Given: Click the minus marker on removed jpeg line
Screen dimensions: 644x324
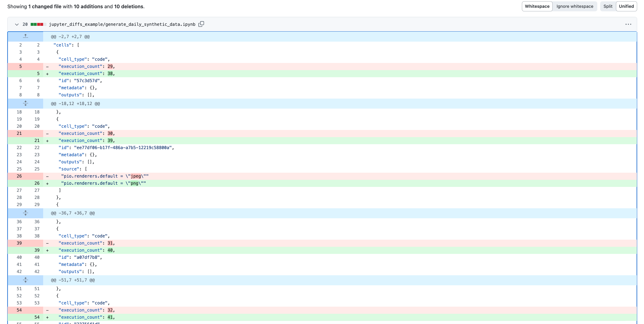Looking at the screenshot, I should coord(47,176).
